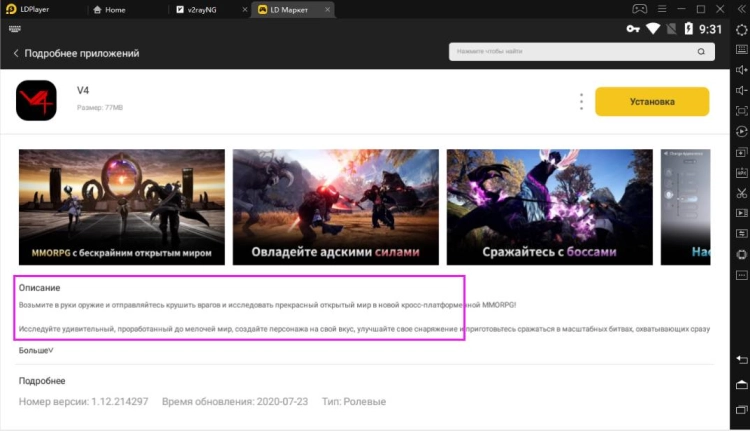The height and width of the screenshot is (431, 750).
Task: Click the shake device sidebar icon
Action: (x=741, y=254)
